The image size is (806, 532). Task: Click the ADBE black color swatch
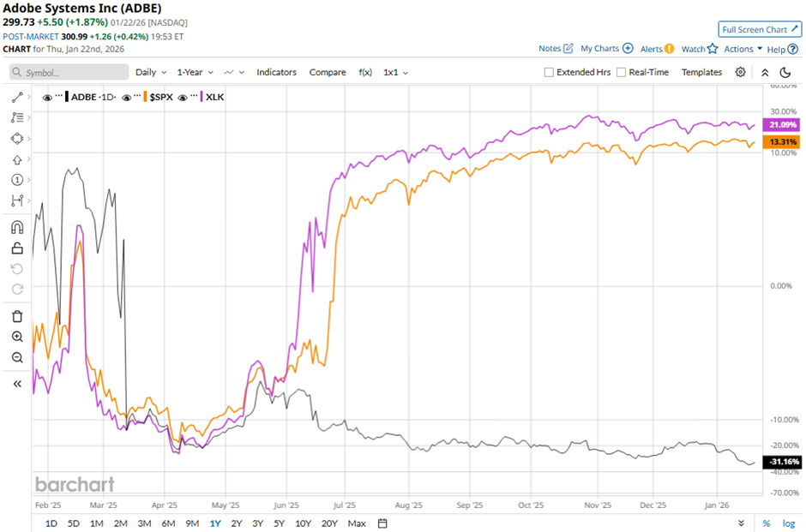coord(67,97)
